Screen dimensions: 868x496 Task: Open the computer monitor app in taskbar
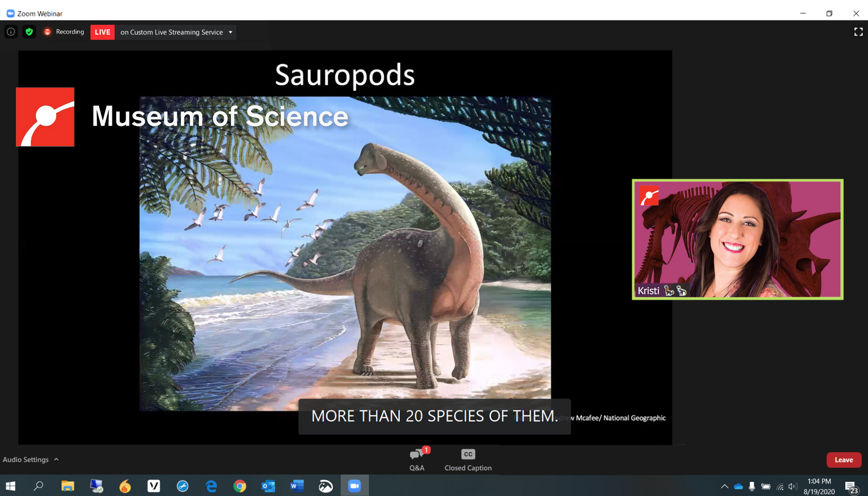[97, 486]
